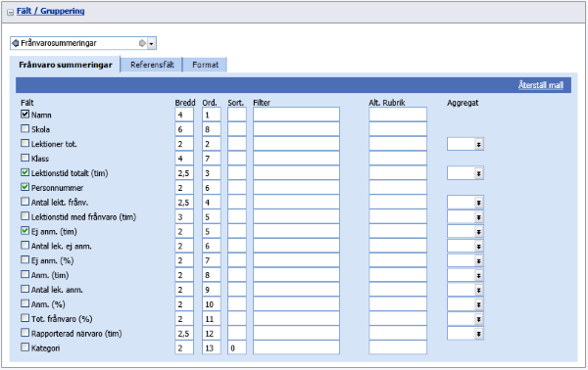This screenshot has width=588, height=370.
Task: Click the Fält / Gruppering heading link
Action: click(51, 11)
